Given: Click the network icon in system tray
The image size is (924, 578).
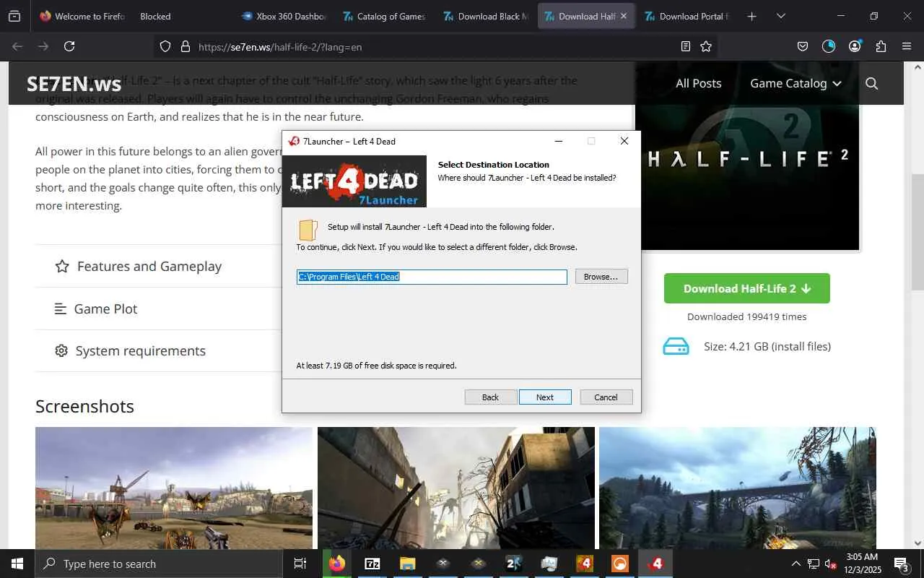Looking at the screenshot, I should pyautogui.click(x=814, y=564).
